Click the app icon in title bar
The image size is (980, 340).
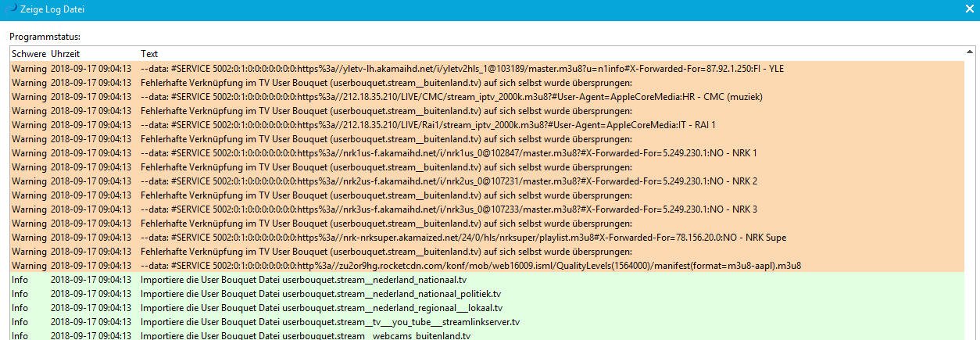pyautogui.click(x=10, y=9)
